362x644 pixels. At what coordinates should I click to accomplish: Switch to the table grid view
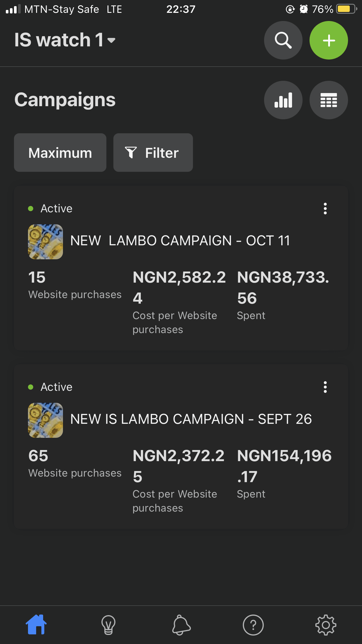[328, 100]
